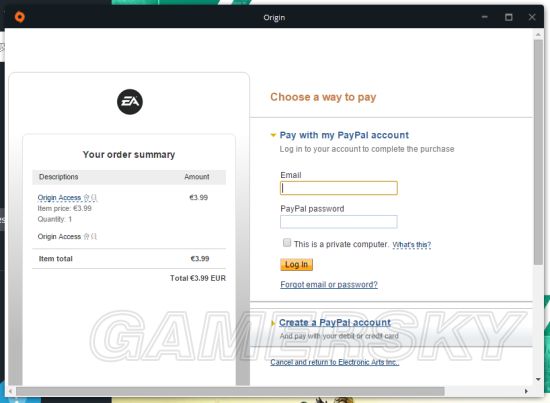Image resolution: width=550 pixels, height=403 pixels.
Task: Click the horizontal scrollbar left arrow
Action: pyautogui.click(x=11, y=391)
